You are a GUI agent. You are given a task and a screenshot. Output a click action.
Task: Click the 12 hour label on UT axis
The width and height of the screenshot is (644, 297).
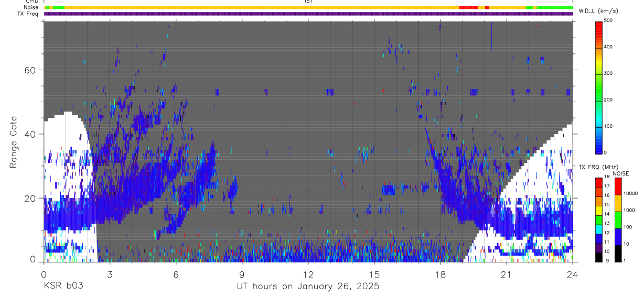pyautogui.click(x=308, y=274)
